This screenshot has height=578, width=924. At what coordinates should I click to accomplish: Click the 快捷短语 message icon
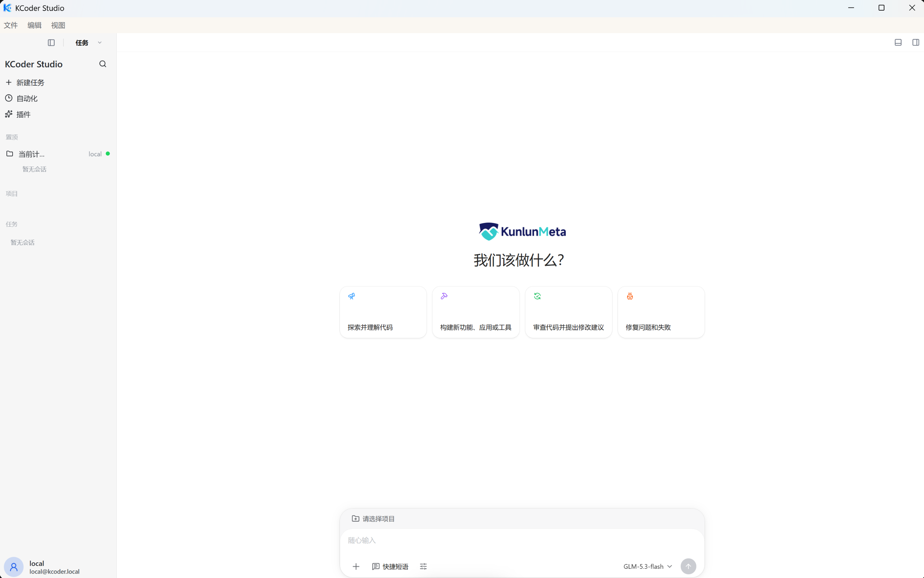pyautogui.click(x=376, y=566)
